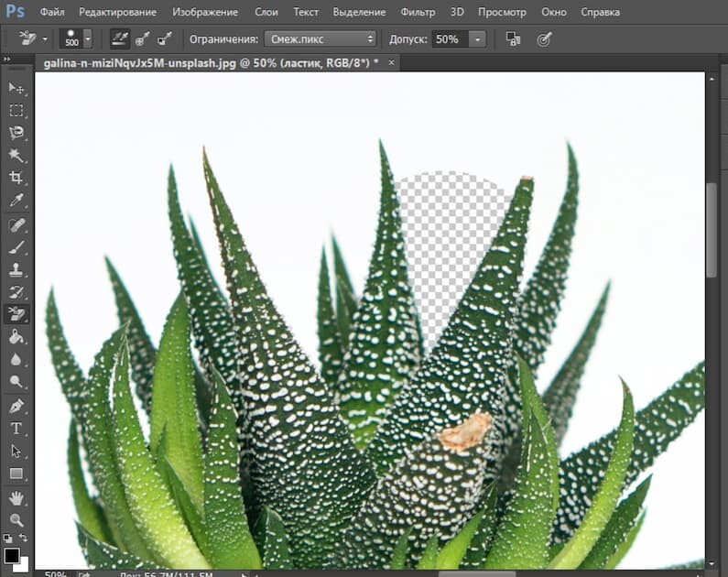Select the Move tool

tap(16, 88)
